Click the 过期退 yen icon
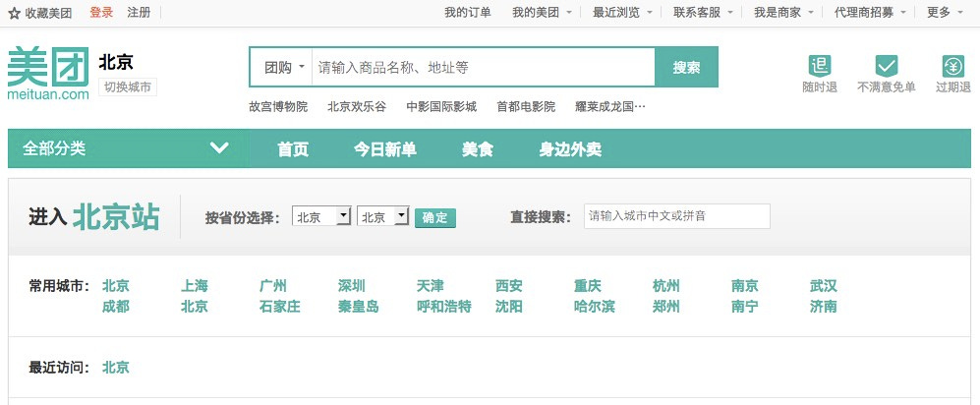The height and width of the screenshot is (405, 980). click(x=953, y=66)
